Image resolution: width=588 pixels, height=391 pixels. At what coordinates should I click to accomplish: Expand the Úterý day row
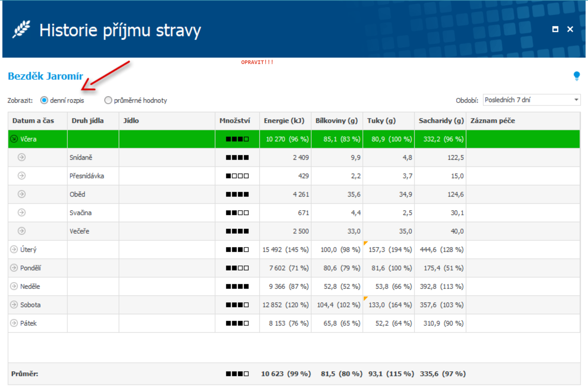point(14,249)
